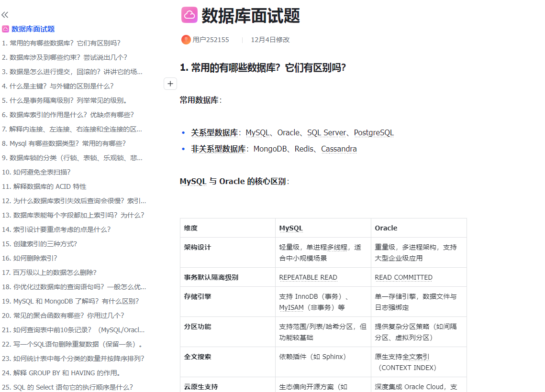Image resolution: width=545 pixels, height=392 pixels.
Task: Jump to outline item 12 为什么数据库索引失效
Action: point(74,201)
